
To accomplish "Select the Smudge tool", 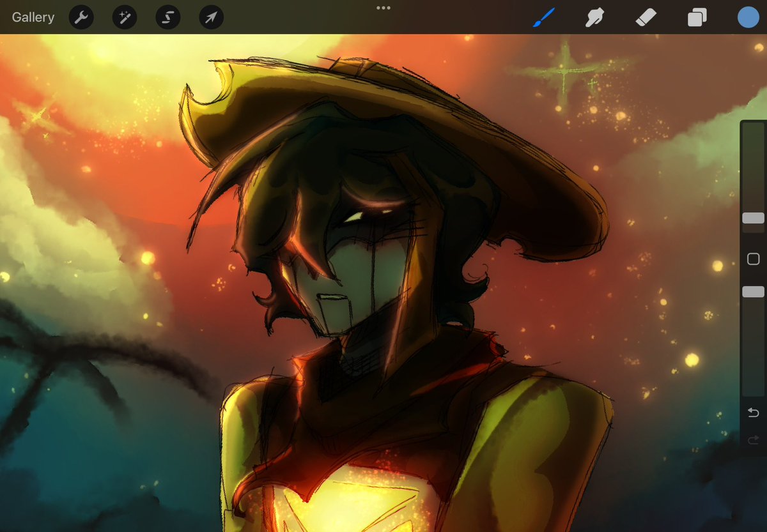I will coord(595,17).
